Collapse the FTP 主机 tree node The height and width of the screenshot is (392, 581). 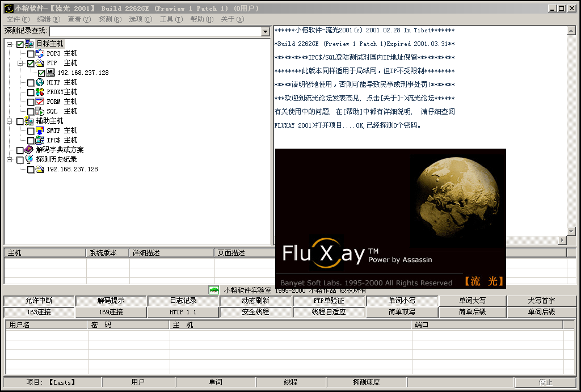[20, 64]
